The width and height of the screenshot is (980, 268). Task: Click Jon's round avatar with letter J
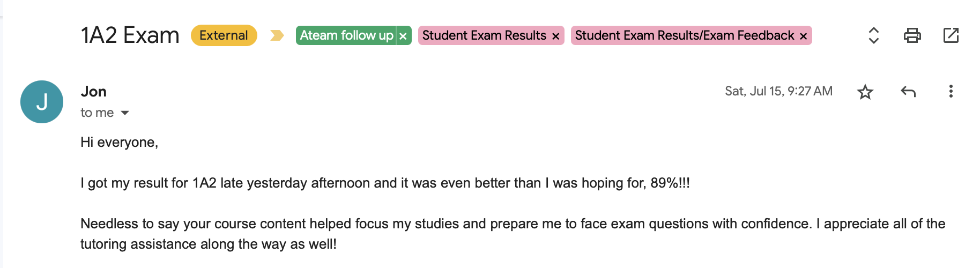[x=42, y=102]
